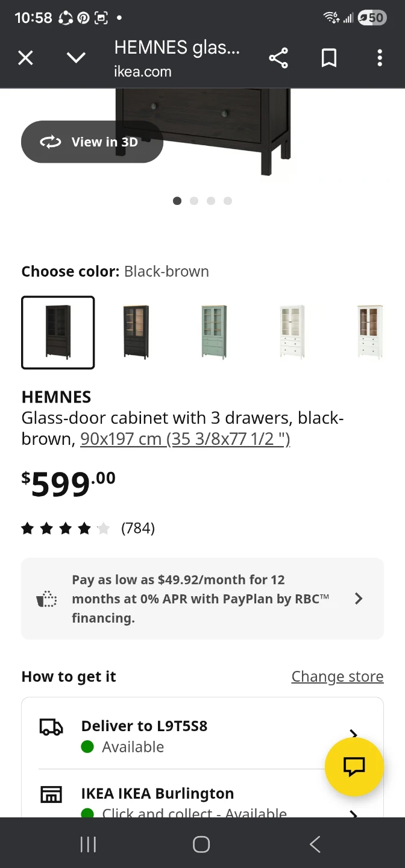Image resolution: width=405 pixels, height=868 pixels.
Task: Tap the delivery truck icon
Action: pos(51,728)
